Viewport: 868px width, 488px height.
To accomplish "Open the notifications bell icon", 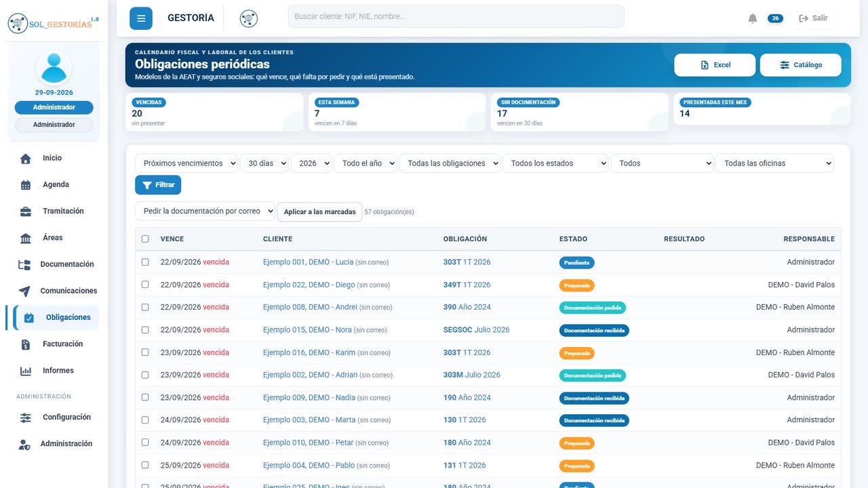I will [753, 18].
